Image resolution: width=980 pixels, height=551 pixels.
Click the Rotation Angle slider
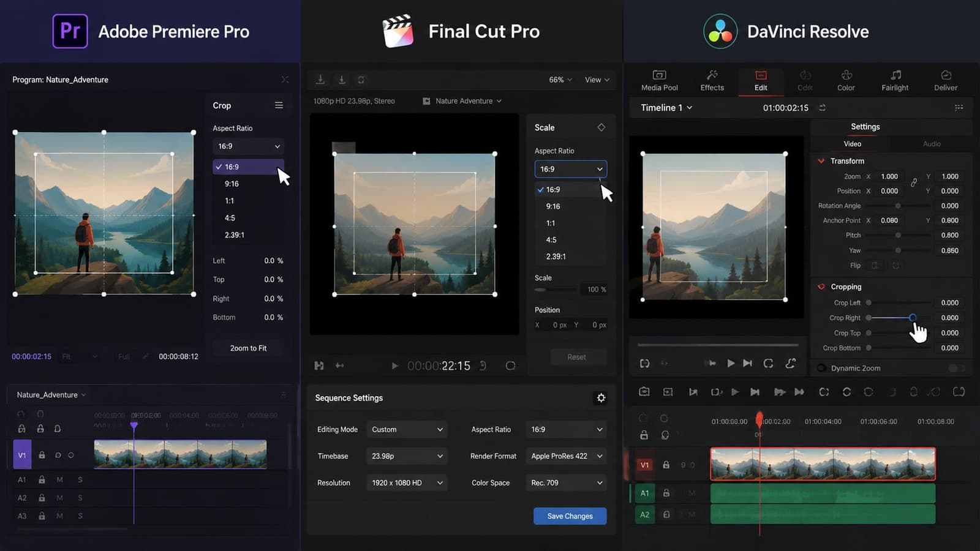coord(898,206)
